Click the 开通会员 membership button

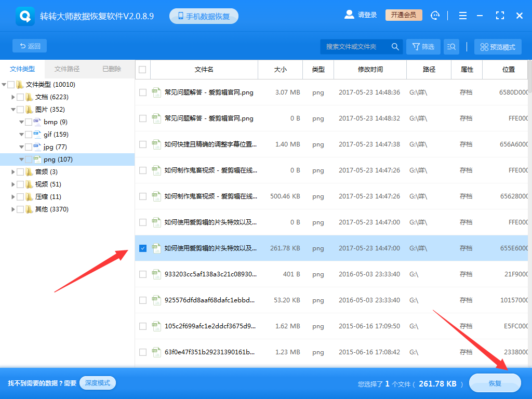click(404, 15)
